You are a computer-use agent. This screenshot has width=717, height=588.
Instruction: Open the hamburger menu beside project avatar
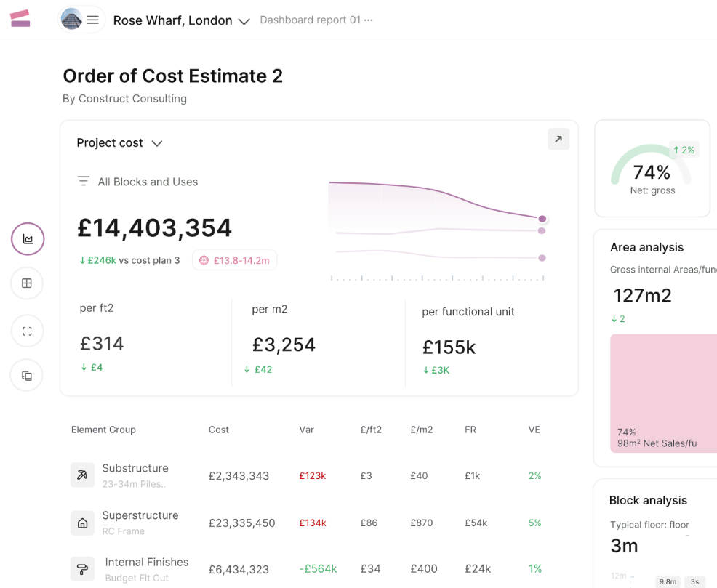point(93,20)
